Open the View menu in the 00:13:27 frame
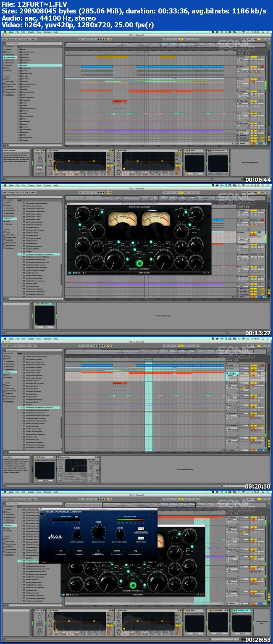 point(39,185)
